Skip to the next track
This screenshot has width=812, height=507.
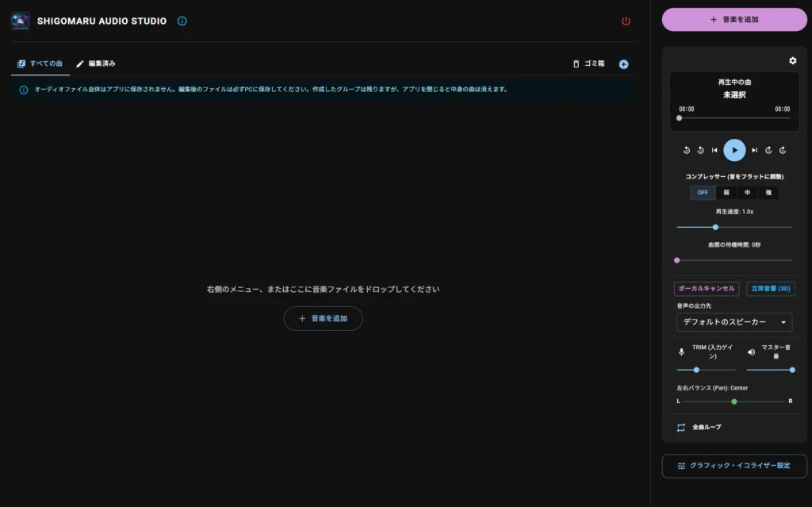[755, 150]
